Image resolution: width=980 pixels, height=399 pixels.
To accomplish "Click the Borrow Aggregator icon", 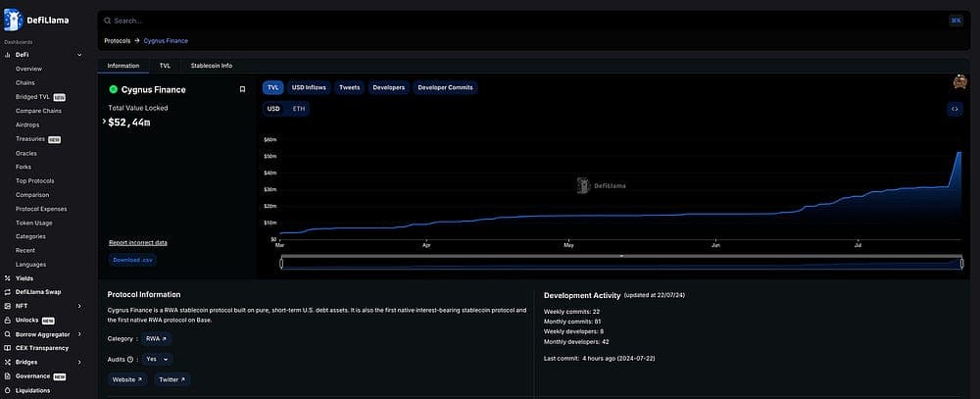I will pyautogui.click(x=8, y=334).
